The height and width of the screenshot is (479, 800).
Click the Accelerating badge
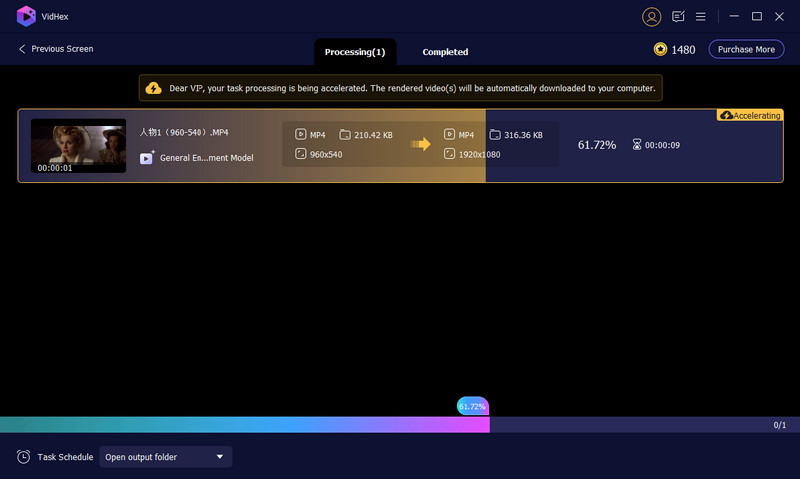pos(749,115)
